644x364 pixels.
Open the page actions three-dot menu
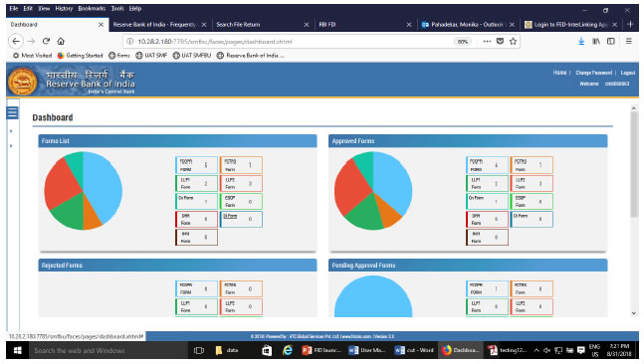click(x=487, y=41)
